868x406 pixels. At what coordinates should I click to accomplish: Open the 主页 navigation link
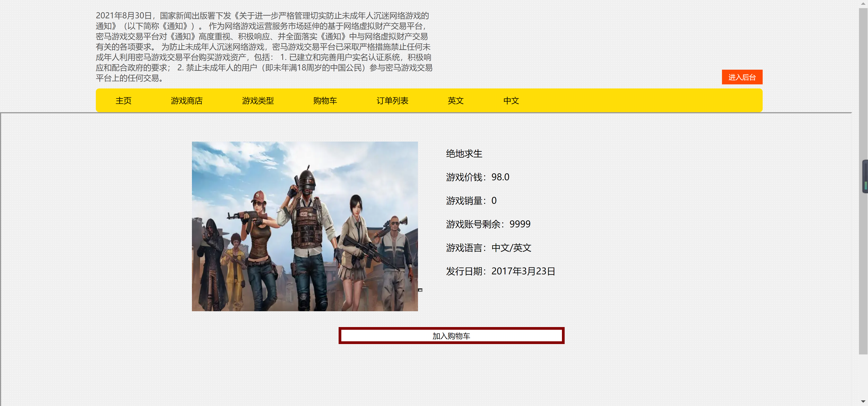pyautogui.click(x=123, y=100)
